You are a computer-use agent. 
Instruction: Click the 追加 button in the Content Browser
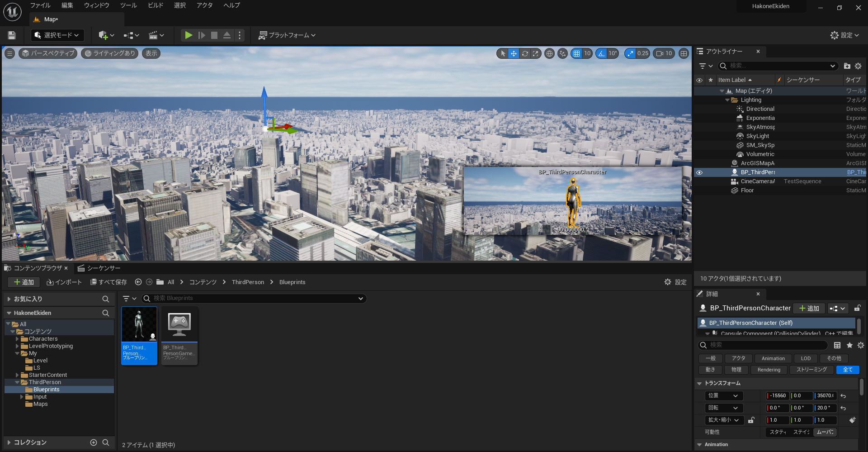24,282
